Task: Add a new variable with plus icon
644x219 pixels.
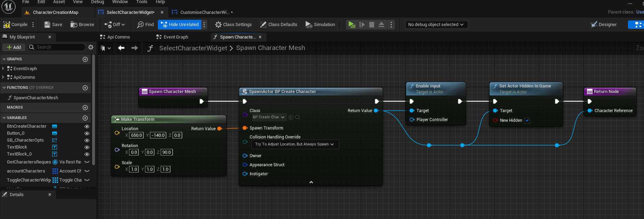Action: click(85, 118)
